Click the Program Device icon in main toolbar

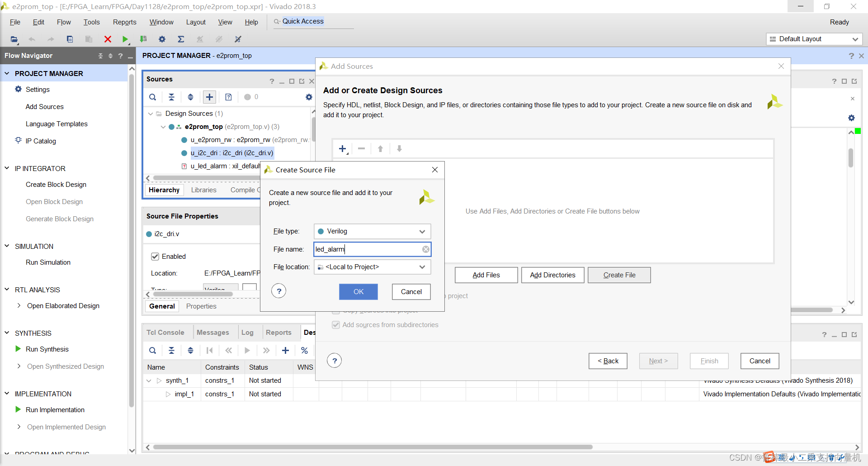click(x=143, y=39)
